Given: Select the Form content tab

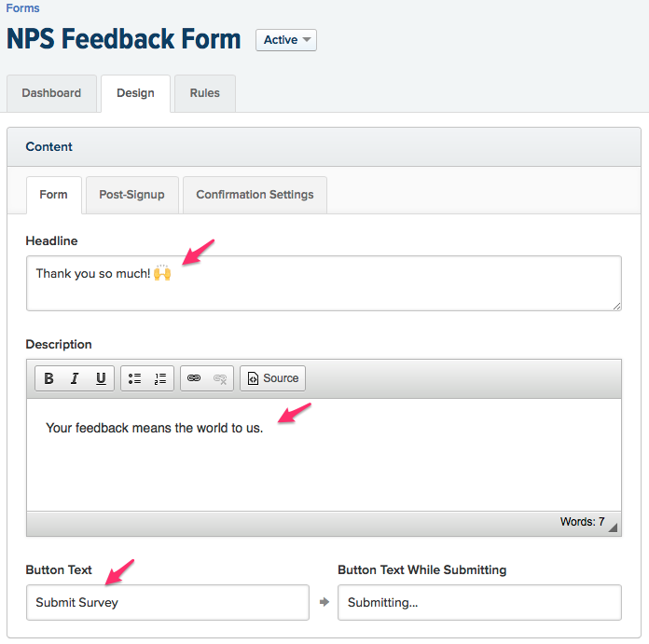Looking at the screenshot, I should (54, 195).
